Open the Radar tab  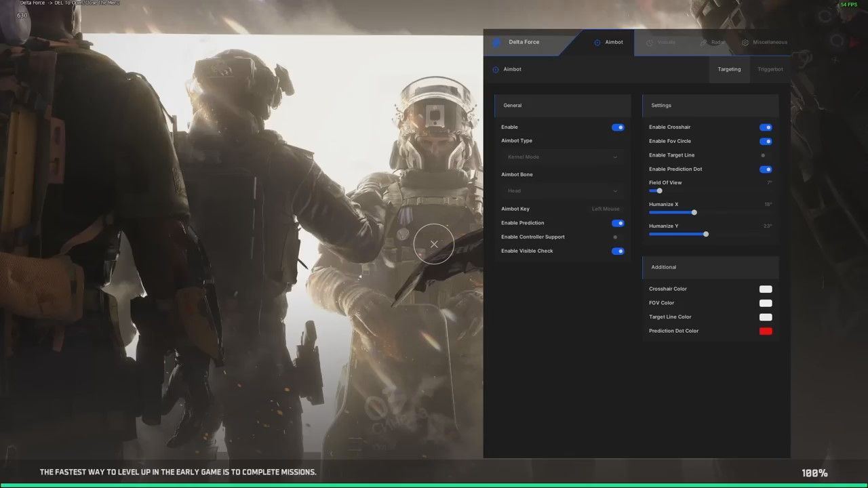point(712,42)
